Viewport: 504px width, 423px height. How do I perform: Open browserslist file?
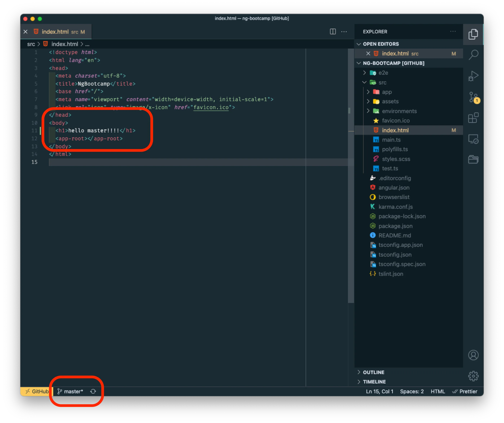coord(408,197)
